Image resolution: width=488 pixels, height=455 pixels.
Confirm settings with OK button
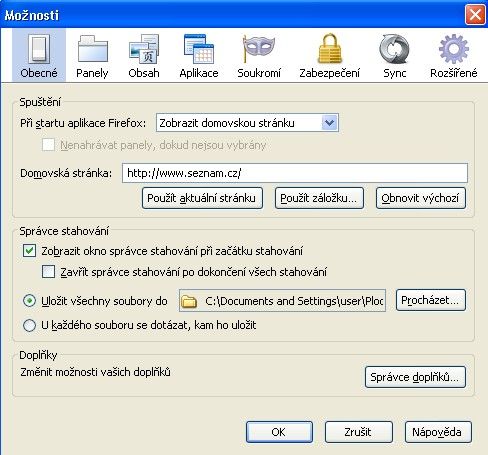279,432
